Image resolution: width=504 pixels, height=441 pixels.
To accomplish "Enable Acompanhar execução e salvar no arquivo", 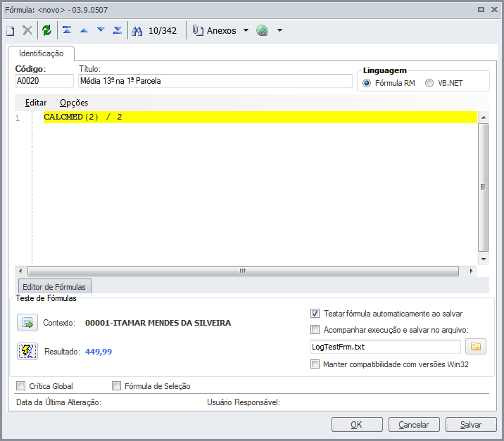I will point(315,330).
